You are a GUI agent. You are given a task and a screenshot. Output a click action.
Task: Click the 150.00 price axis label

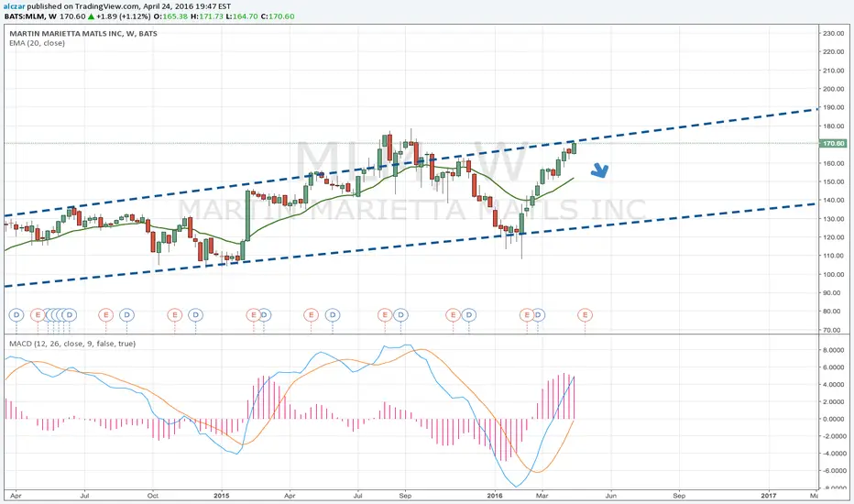pyautogui.click(x=833, y=181)
